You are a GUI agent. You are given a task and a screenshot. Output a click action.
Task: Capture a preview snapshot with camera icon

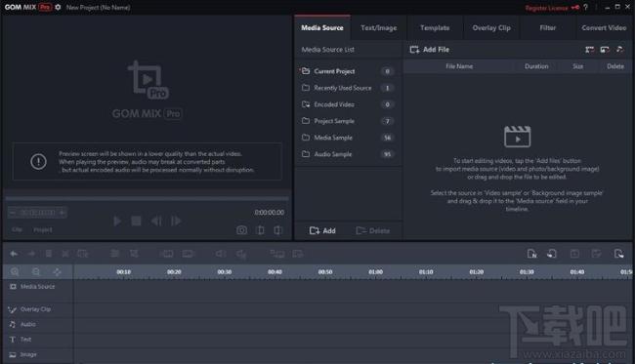(241, 230)
